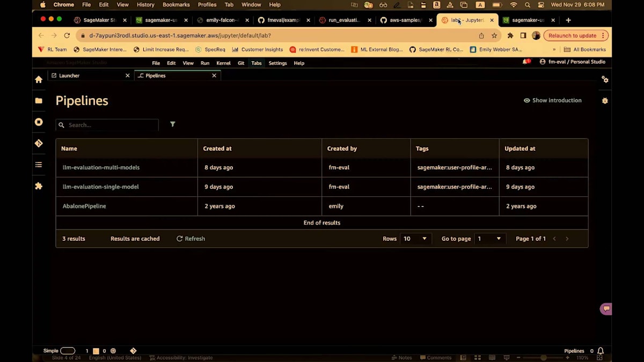Click the debugger bug icon
The image size is (644, 362).
tap(605, 100)
